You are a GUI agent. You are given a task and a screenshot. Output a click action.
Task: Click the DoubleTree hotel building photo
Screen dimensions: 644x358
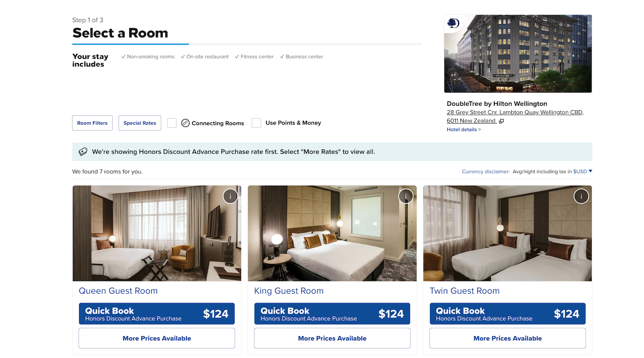click(518, 54)
